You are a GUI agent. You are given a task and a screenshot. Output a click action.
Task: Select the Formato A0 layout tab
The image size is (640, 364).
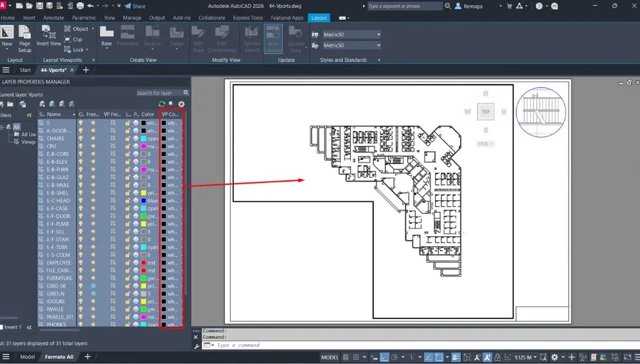pyautogui.click(x=59, y=357)
